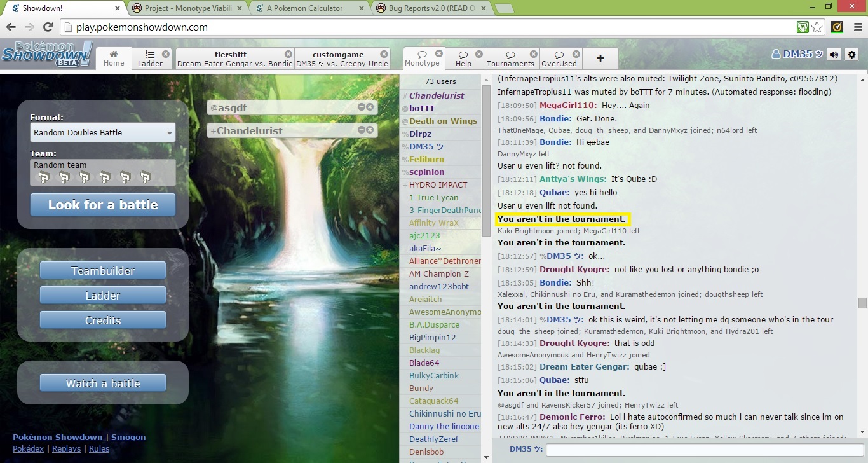868x463 pixels.
Task: Minimize the @asgdf private message
Action: 361,107
